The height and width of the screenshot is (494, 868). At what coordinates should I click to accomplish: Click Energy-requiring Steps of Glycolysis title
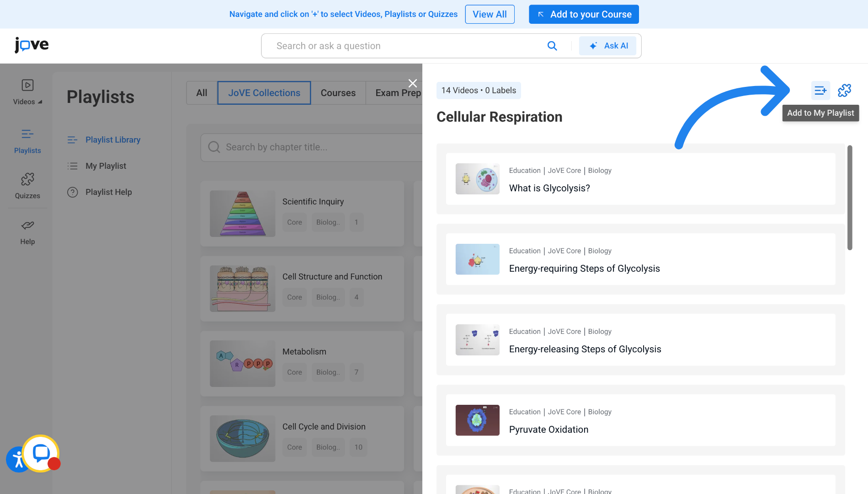click(585, 269)
